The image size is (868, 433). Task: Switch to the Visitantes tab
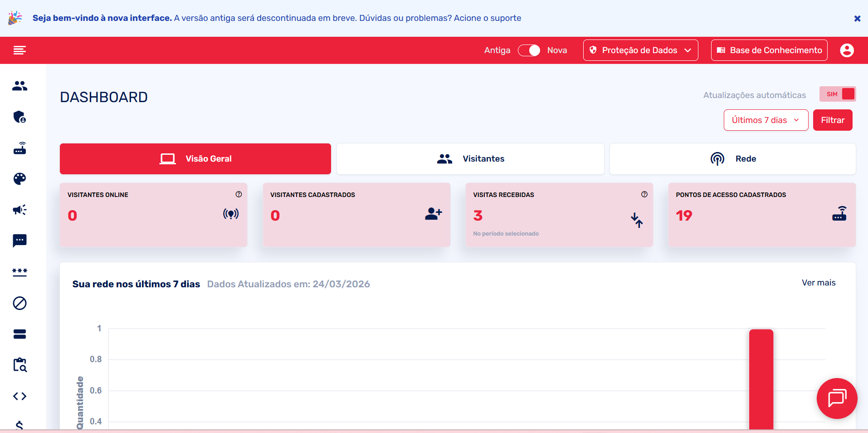470,159
